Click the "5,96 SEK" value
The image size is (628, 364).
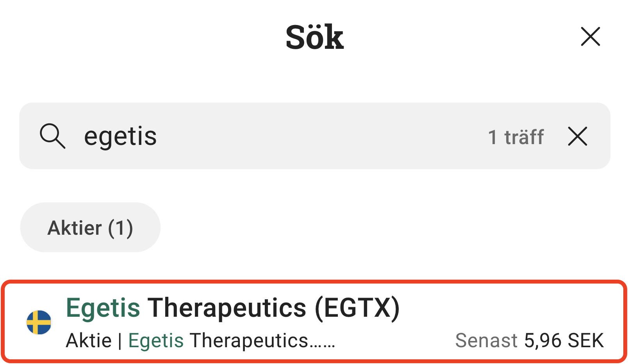564,341
